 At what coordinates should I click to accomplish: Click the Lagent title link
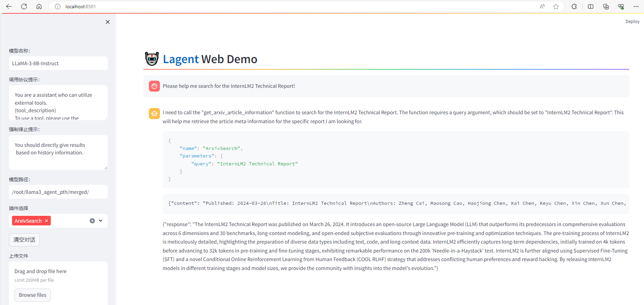coord(181,59)
